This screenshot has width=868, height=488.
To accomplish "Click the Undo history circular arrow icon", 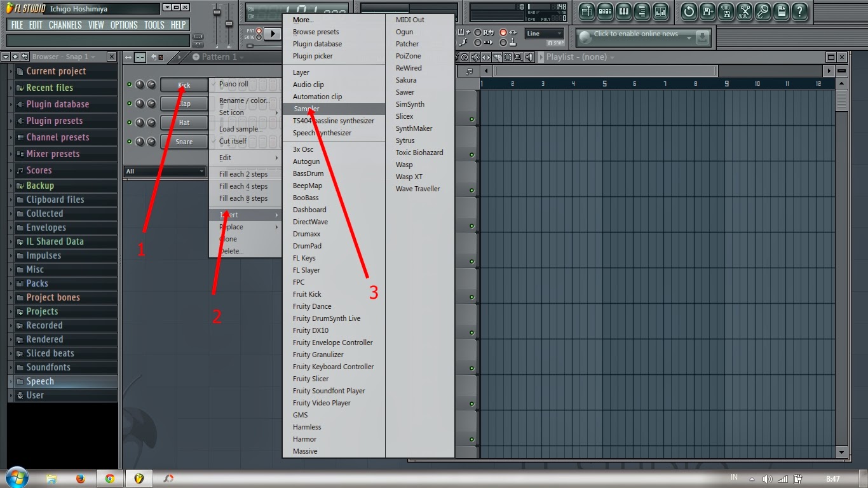I will point(689,11).
